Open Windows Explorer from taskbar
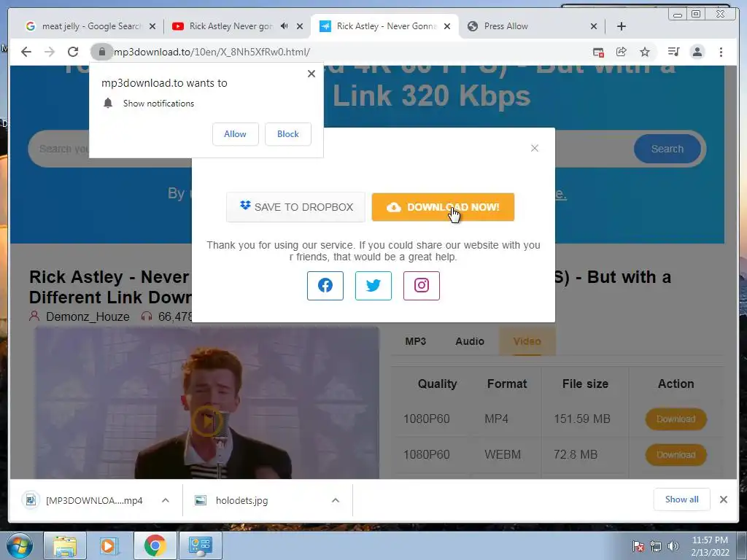The image size is (747, 560). coord(65,545)
